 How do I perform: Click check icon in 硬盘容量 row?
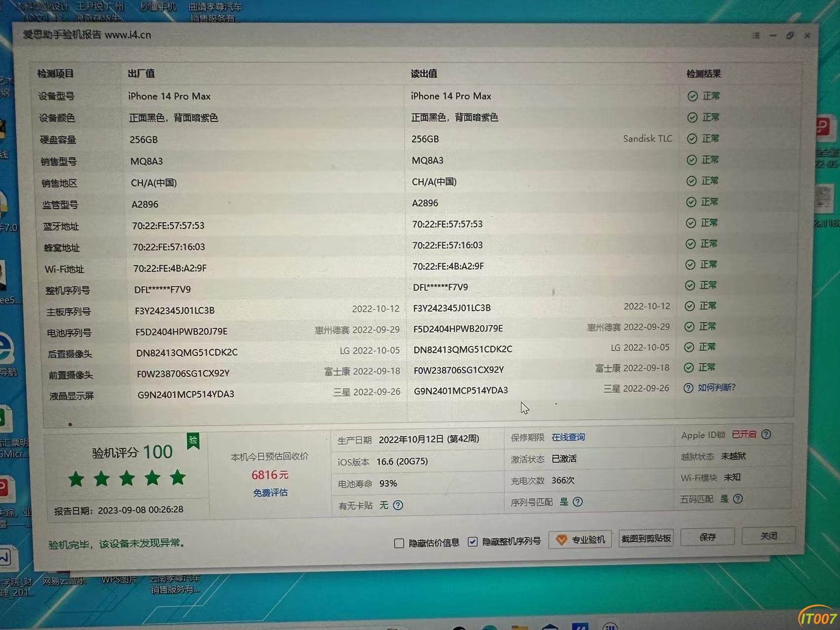(692, 139)
